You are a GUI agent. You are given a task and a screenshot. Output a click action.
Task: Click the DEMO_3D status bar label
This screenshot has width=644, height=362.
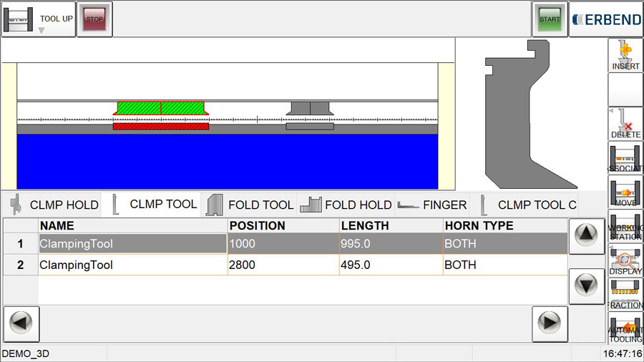pyautogui.click(x=26, y=353)
